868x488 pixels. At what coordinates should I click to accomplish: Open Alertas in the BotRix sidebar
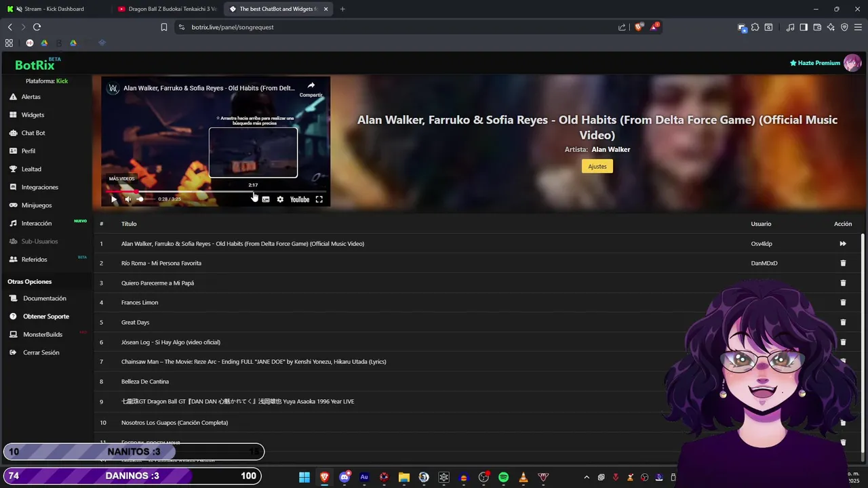coord(31,97)
